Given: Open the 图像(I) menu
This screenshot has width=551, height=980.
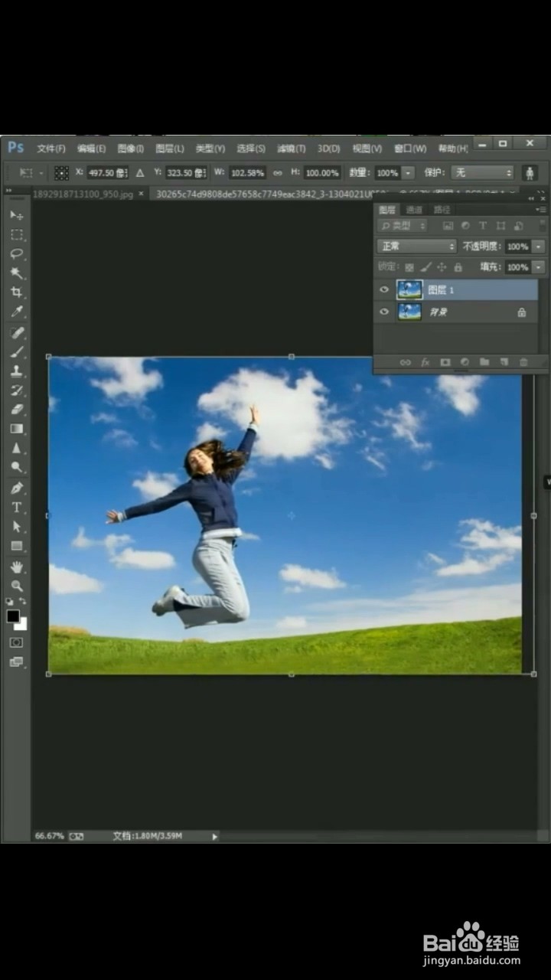Looking at the screenshot, I should click(x=131, y=149).
